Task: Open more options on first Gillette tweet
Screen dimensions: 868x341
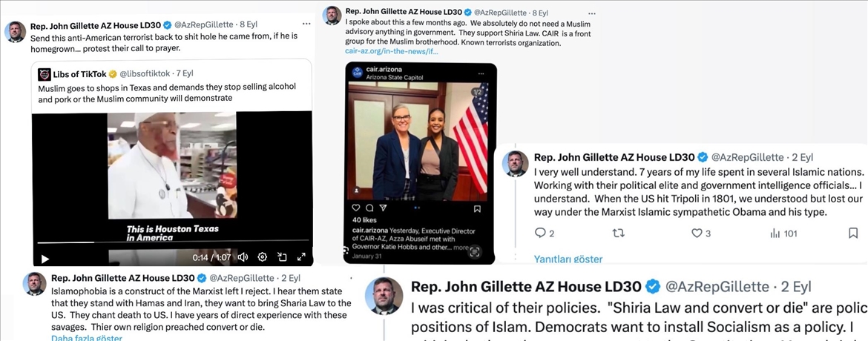Action: (x=306, y=24)
